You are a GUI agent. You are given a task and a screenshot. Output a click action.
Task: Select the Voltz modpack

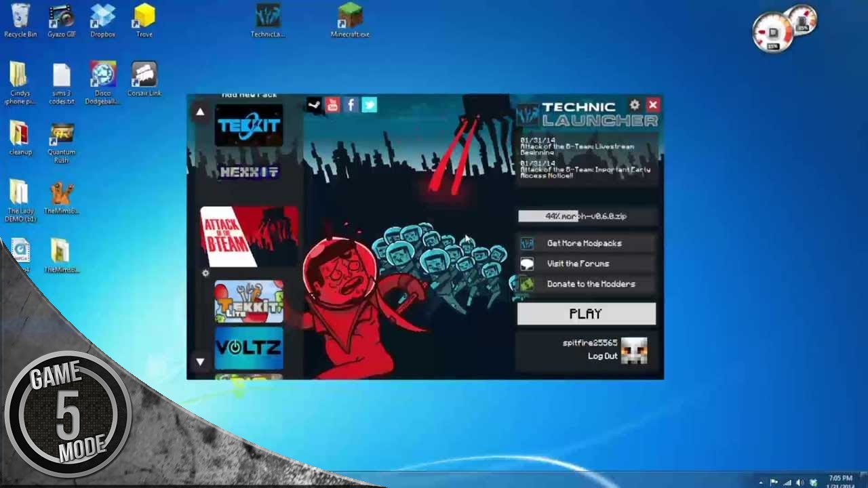[x=249, y=348]
